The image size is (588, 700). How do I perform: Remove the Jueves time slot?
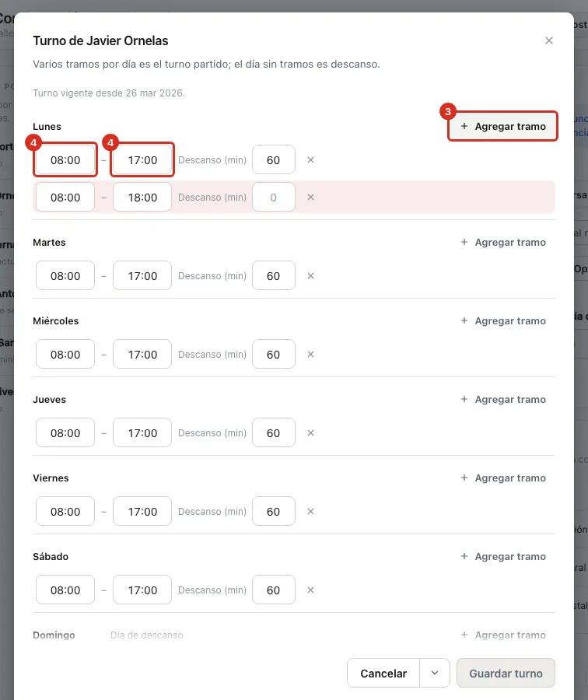point(311,433)
